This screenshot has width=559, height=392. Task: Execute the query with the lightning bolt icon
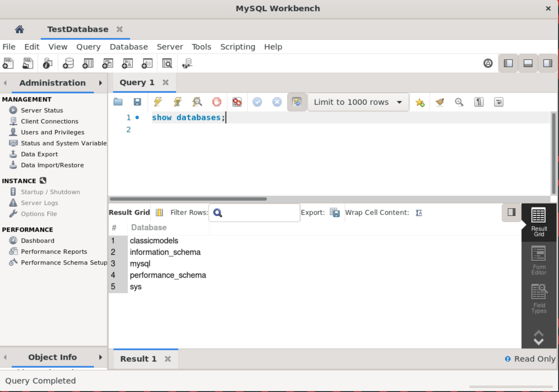coord(158,102)
